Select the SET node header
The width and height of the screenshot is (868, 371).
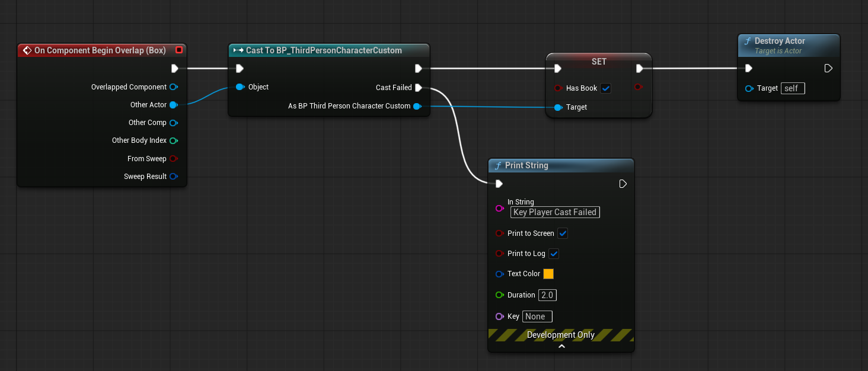click(x=599, y=62)
